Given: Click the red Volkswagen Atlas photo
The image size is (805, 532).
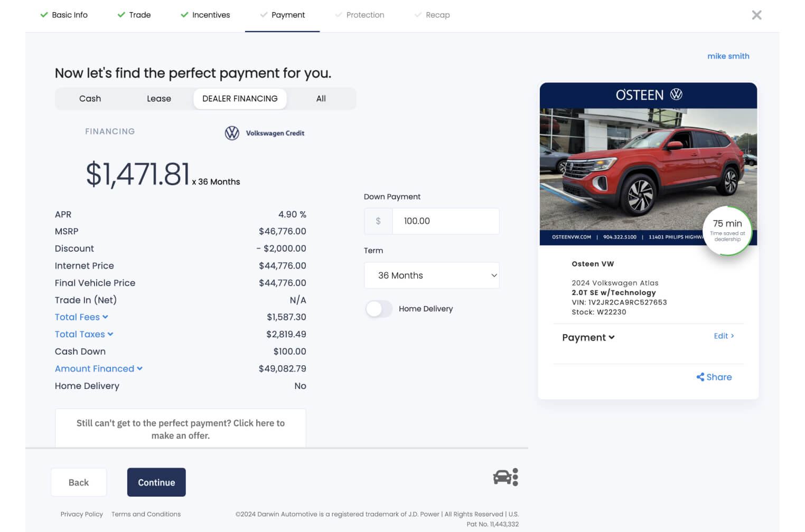Looking at the screenshot, I should (x=648, y=169).
